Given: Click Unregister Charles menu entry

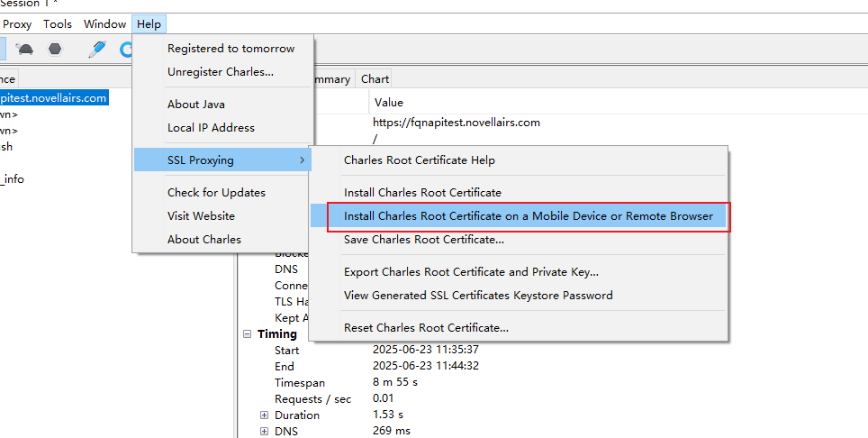Looking at the screenshot, I should (x=221, y=72).
